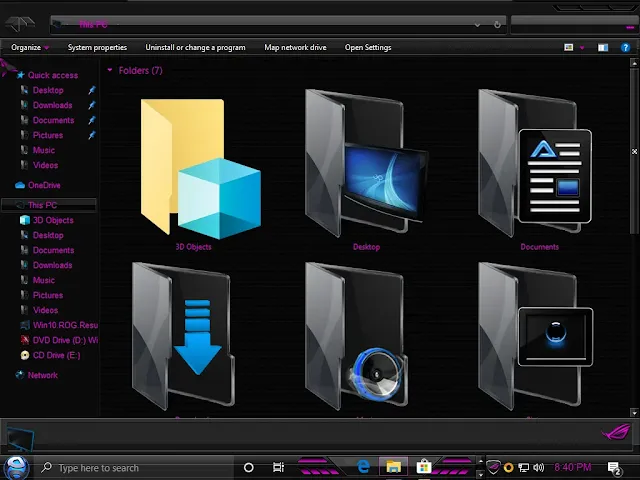
Task: Select Videos under This PC
Action: (45, 310)
